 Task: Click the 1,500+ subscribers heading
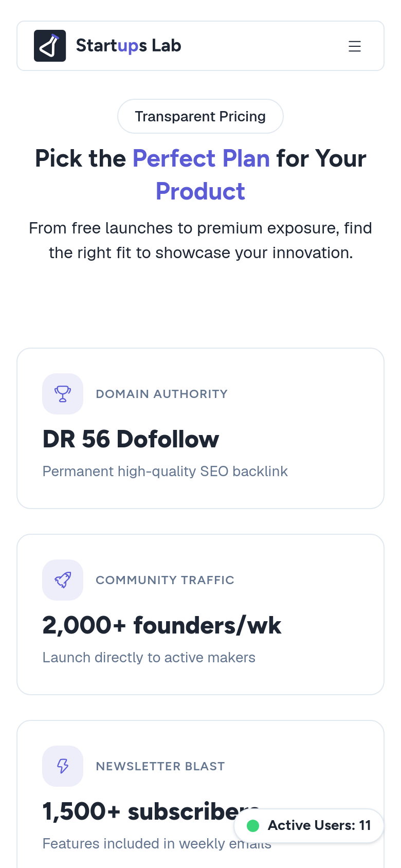(151, 811)
